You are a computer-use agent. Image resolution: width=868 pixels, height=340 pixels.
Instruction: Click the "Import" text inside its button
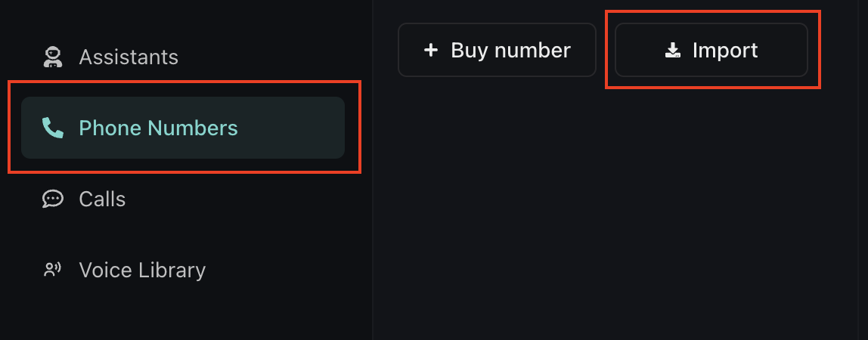[725, 51]
